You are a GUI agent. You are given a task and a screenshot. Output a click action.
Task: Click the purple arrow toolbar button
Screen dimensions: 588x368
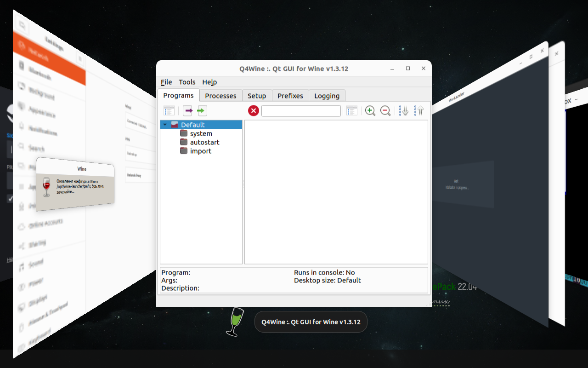tap(187, 110)
